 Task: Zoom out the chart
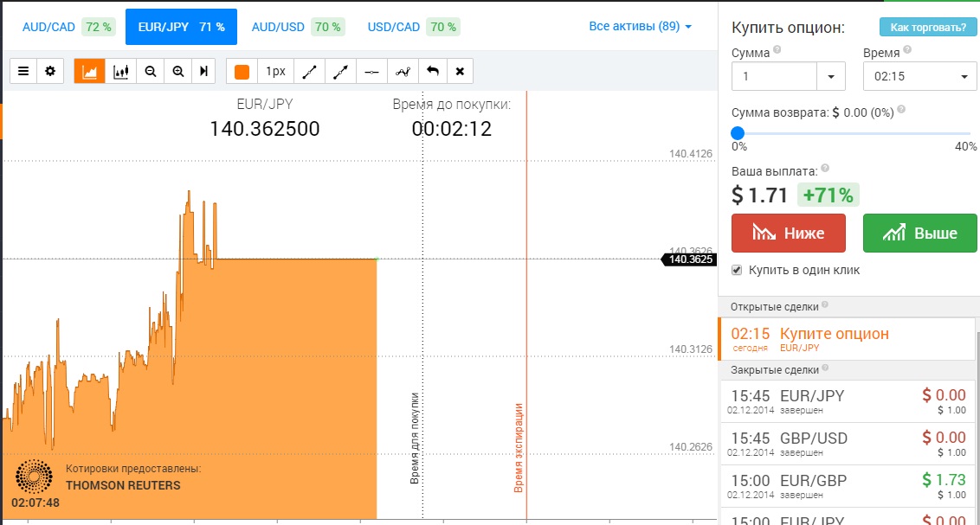point(150,71)
